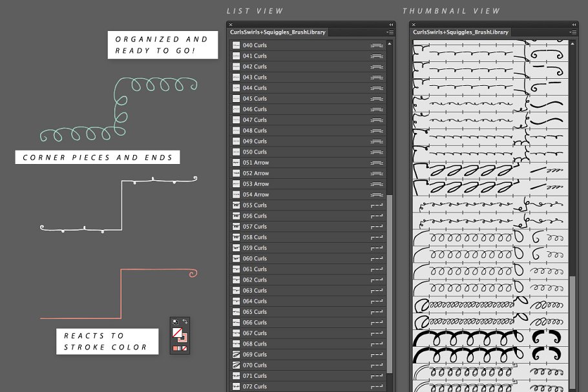
Task: Click the Default Fill and Stroke icon
Action: [174, 321]
